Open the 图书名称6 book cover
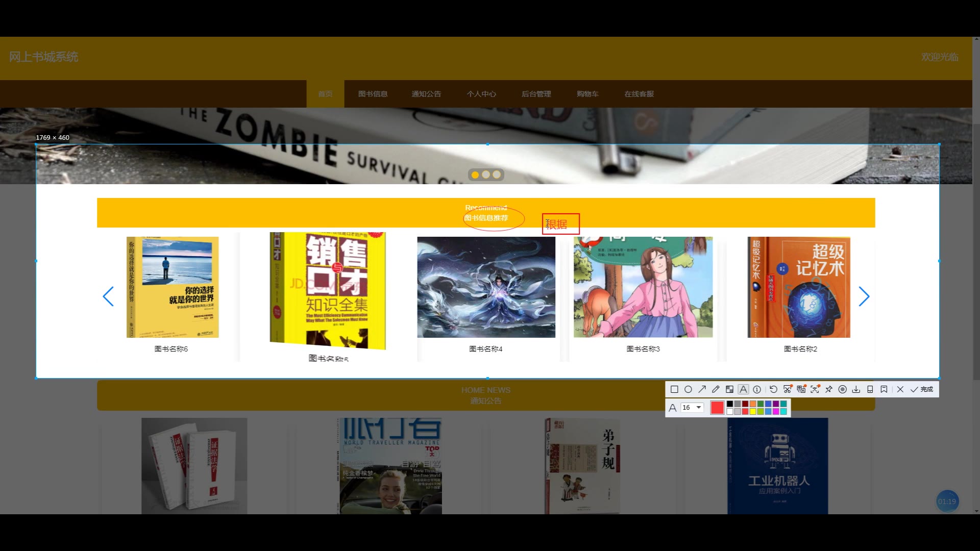The height and width of the screenshot is (551, 980). (173, 287)
